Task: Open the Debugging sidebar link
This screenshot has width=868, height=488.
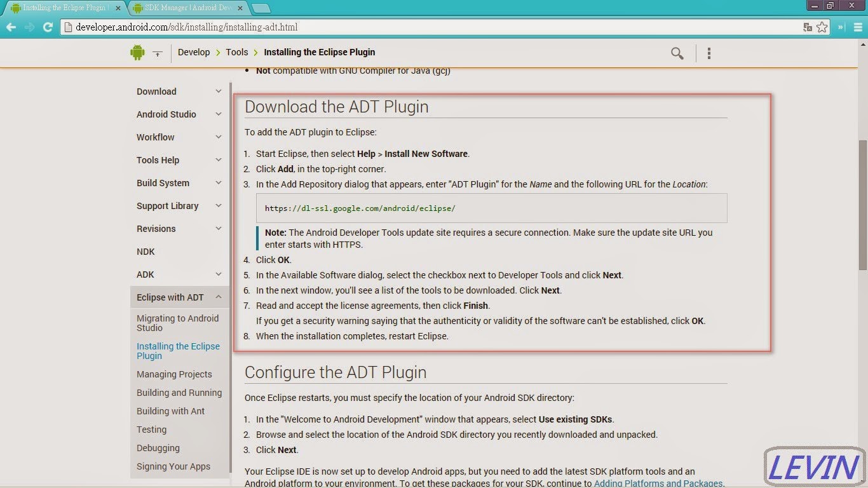Action: tap(158, 448)
